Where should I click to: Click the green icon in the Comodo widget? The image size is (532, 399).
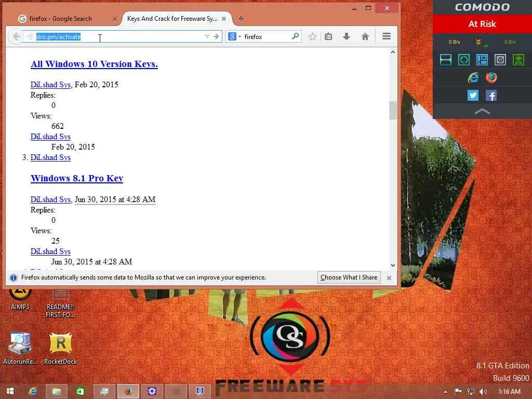518,60
